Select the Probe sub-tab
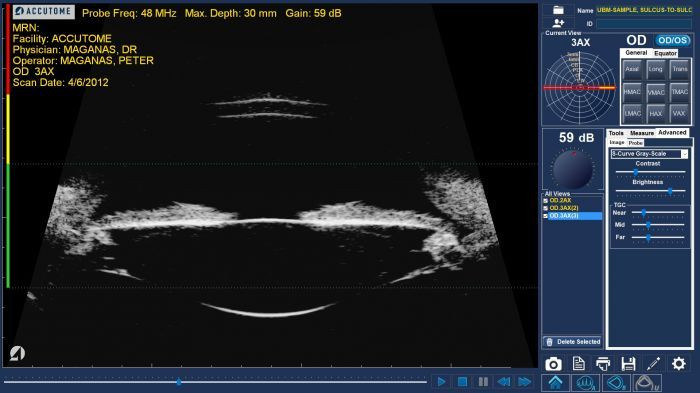The image size is (700, 393). point(635,143)
